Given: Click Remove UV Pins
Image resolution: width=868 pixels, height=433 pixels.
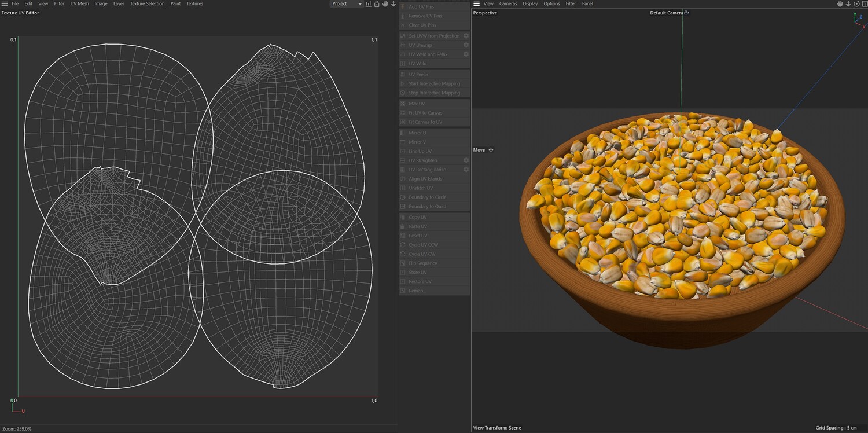Looking at the screenshot, I should click(x=434, y=16).
